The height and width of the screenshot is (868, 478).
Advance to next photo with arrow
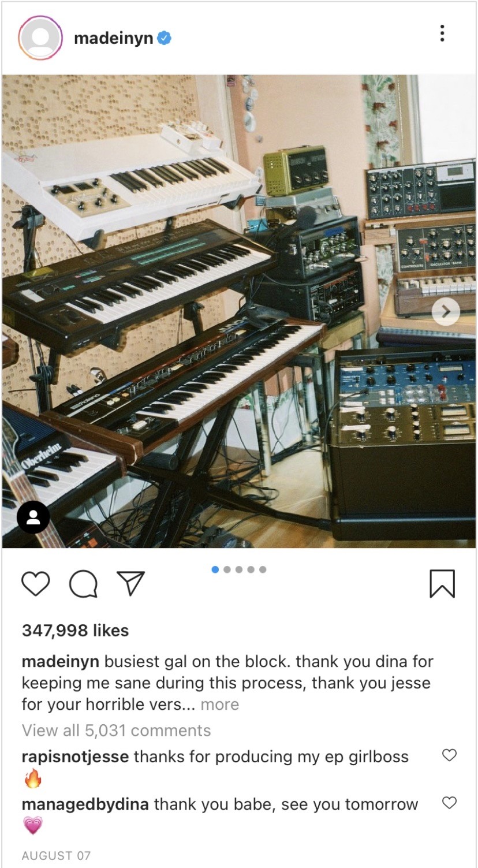pyautogui.click(x=446, y=312)
